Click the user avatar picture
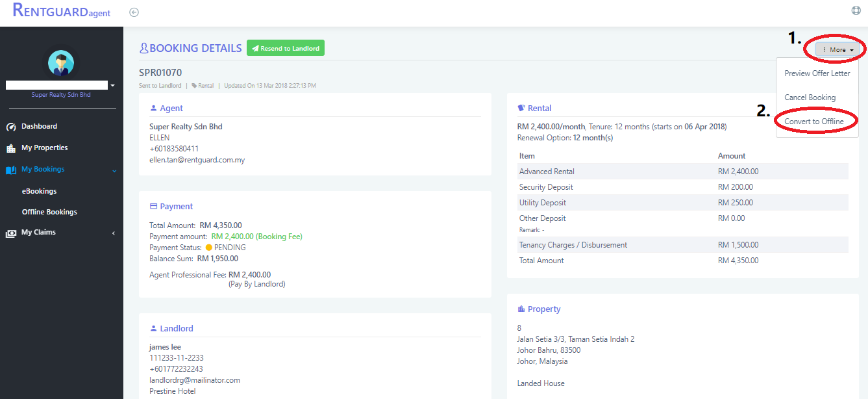 (x=61, y=63)
